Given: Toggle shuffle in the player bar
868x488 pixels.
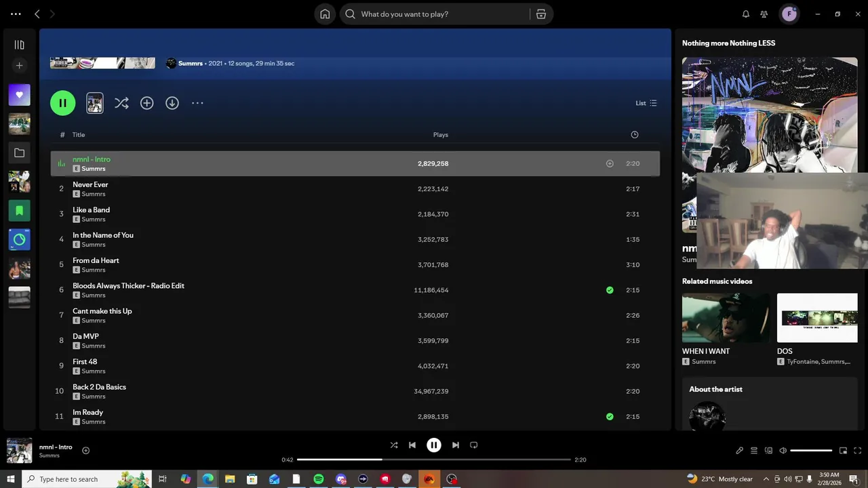Looking at the screenshot, I should click(x=394, y=445).
